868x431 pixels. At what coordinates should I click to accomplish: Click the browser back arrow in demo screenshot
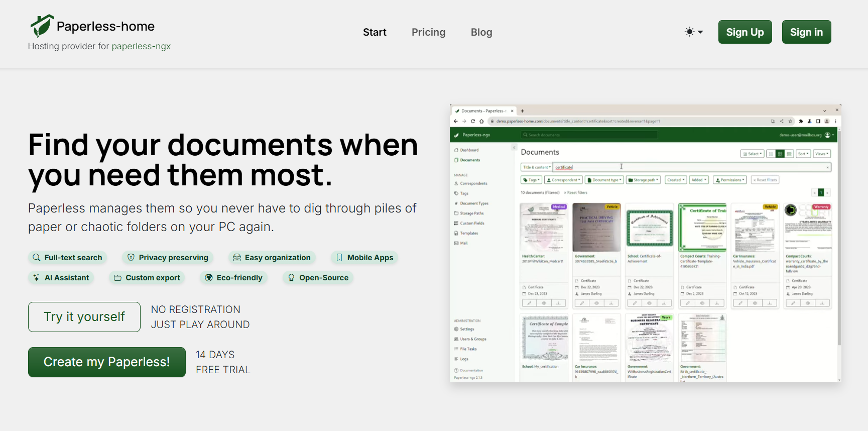coord(456,121)
